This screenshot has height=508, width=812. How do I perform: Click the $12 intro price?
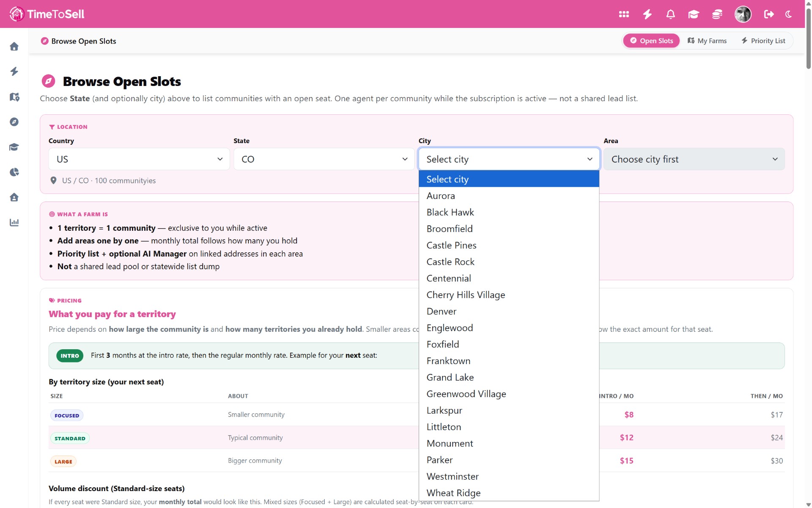[x=626, y=438]
